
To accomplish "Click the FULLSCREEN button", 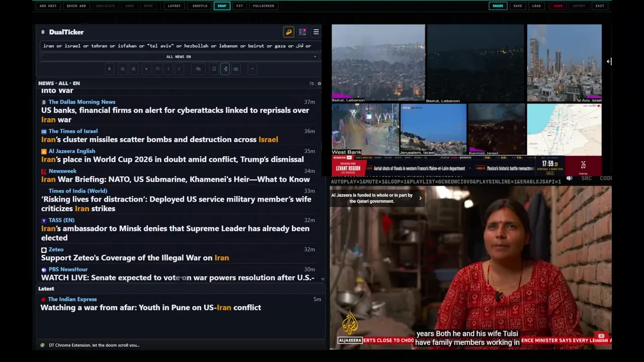I will 264,6.
